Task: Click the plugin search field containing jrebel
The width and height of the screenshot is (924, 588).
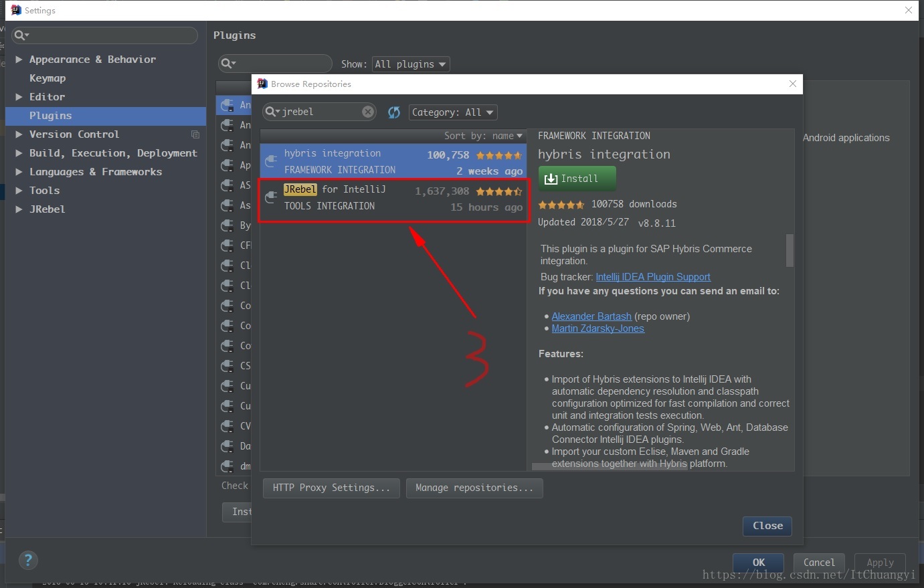Action: tap(319, 112)
